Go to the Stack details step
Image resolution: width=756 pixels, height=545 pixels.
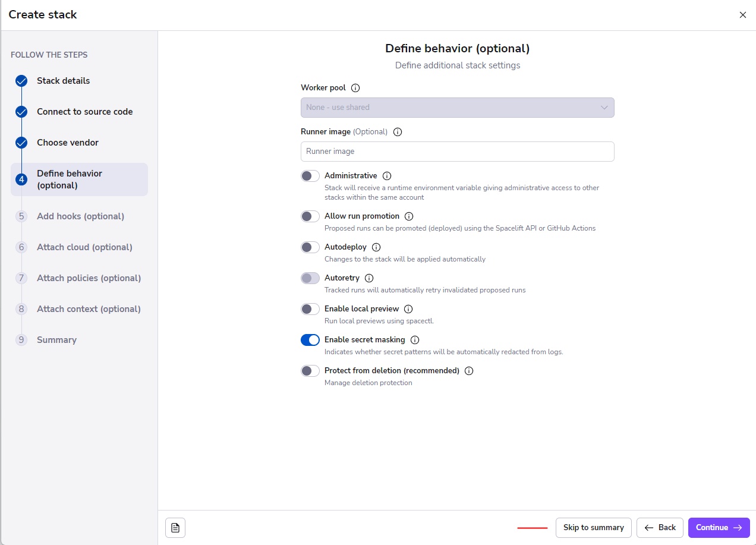(x=63, y=81)
